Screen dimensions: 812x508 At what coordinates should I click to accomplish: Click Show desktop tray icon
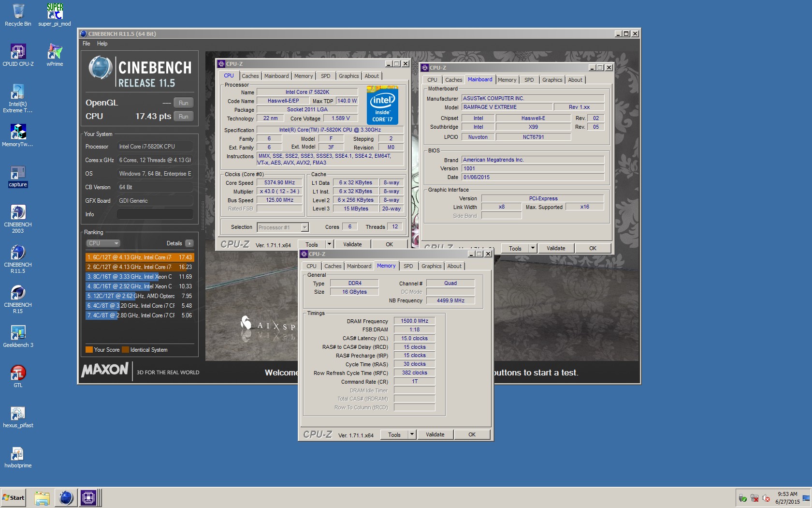(806, 498)
